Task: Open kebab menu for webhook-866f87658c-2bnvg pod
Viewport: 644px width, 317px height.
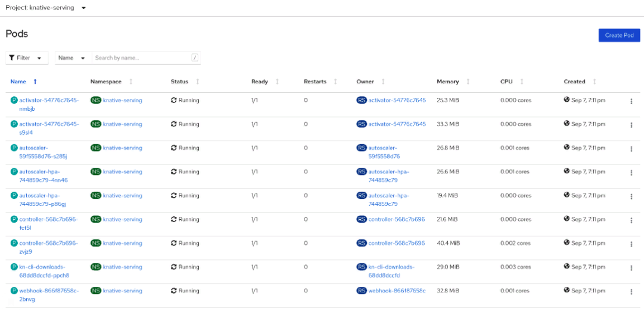Action: (631, 292)
